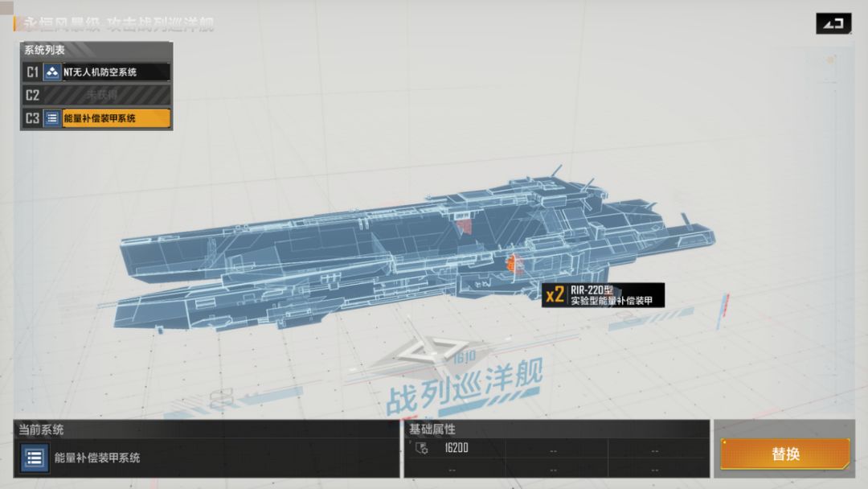Select C1 NT无人机防空系统 row
Viewport: 868px width, 489px height.
coord(96,72)
